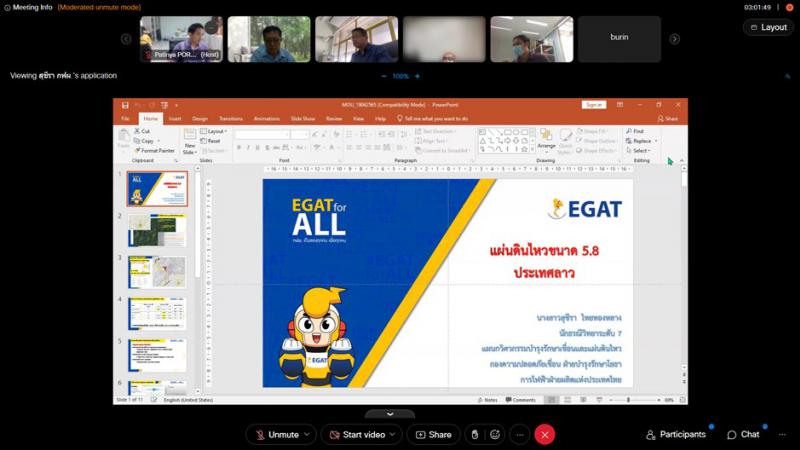Open the Chat panel
Image resolution: width=800 pixels, height=450 pixels.
743,435
